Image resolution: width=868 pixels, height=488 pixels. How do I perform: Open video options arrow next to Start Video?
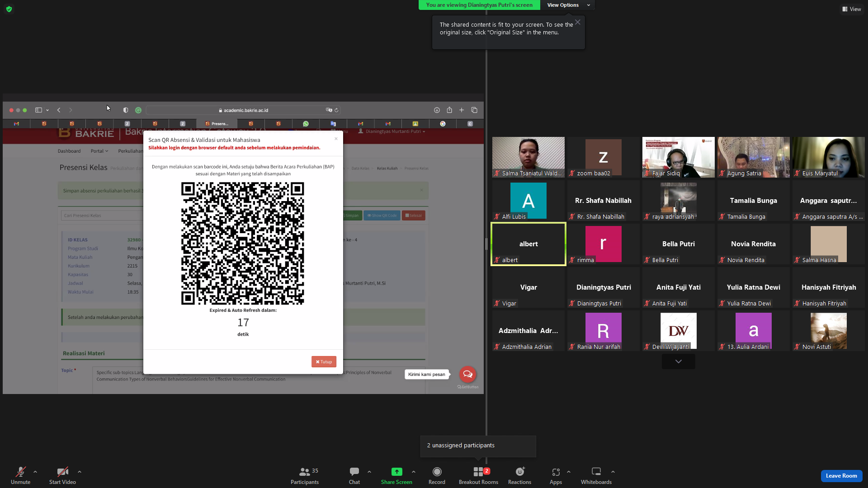tap(80, 472)
